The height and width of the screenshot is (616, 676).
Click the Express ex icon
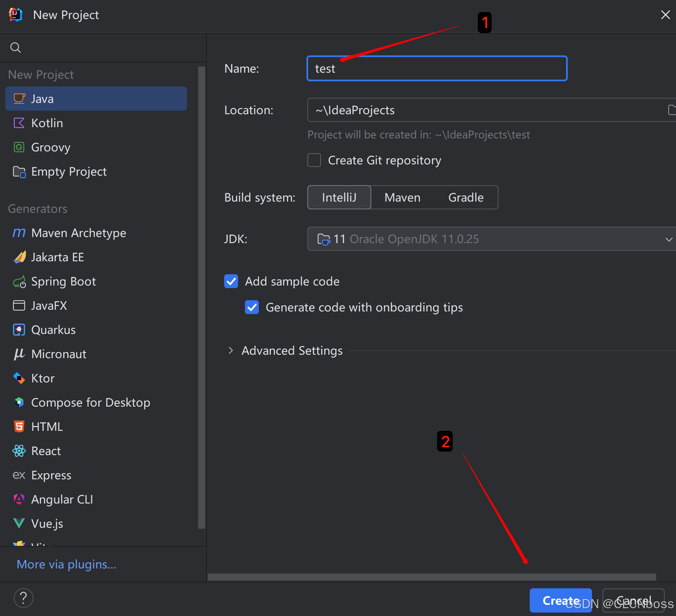19,475
